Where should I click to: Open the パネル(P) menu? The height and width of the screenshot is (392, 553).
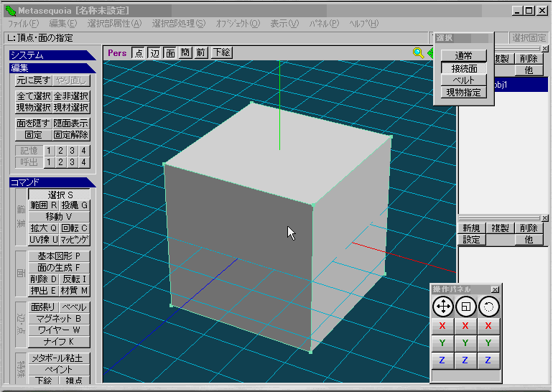[324, 24]
